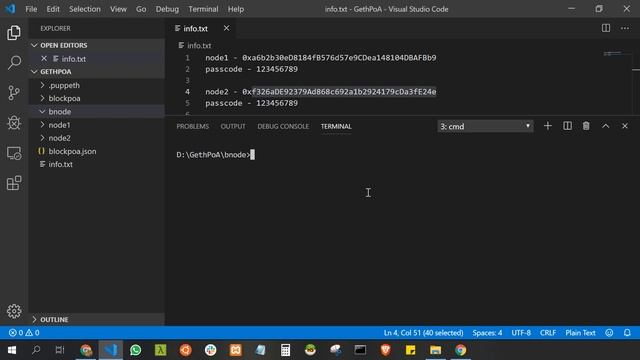Expand the .puppeth folder
This screenshot has height=360, width=640.
coord(96,85)
